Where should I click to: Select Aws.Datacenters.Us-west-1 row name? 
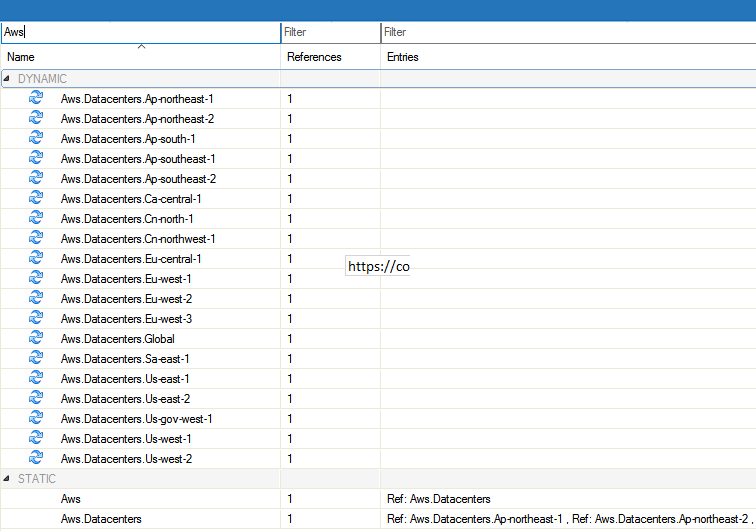tap(126, 439)
